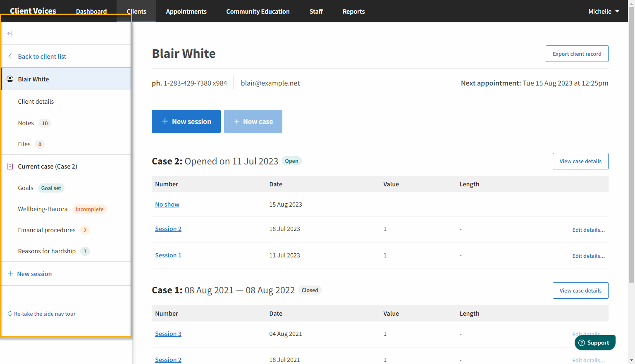Edit details for 11 Jul 2023 session
This screenshot has width=635, height=364.
(x=588, y=256)
